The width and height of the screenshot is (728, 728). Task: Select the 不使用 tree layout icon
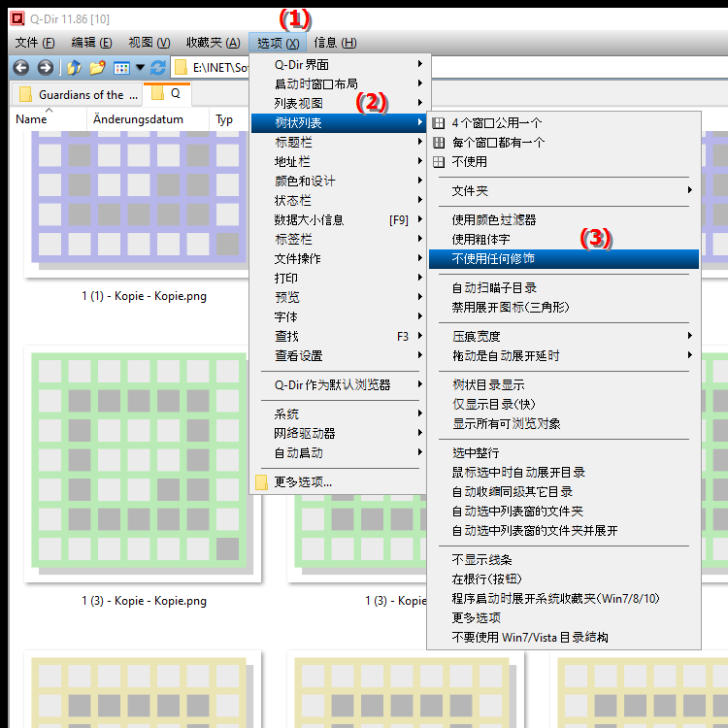pyautogui.click(x=439, y=162)
